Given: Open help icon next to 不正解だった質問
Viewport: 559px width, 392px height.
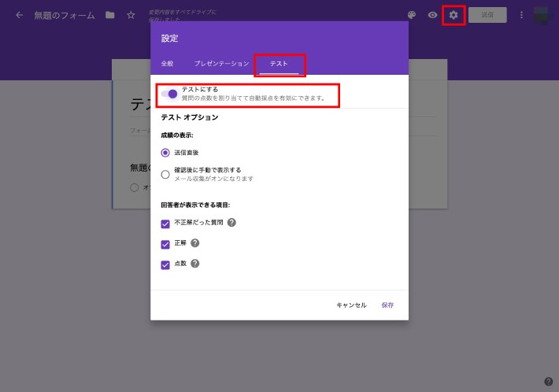Looking at the screenshot, I should 231,223.
